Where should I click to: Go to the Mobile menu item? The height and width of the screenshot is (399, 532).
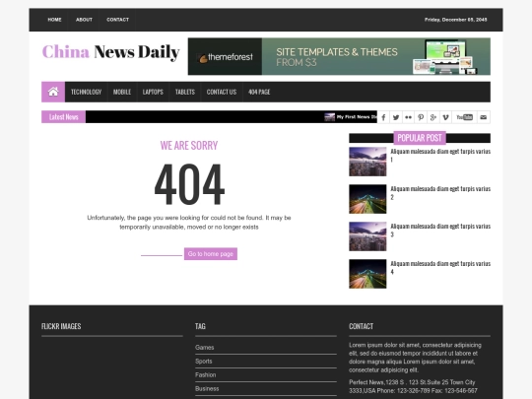click(122, 92)
